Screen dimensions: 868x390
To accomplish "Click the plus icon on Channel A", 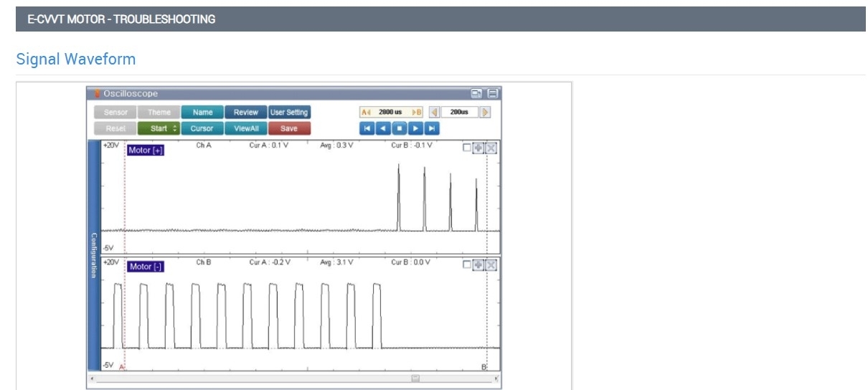I will pyautogui.click(x=478, y=148).
